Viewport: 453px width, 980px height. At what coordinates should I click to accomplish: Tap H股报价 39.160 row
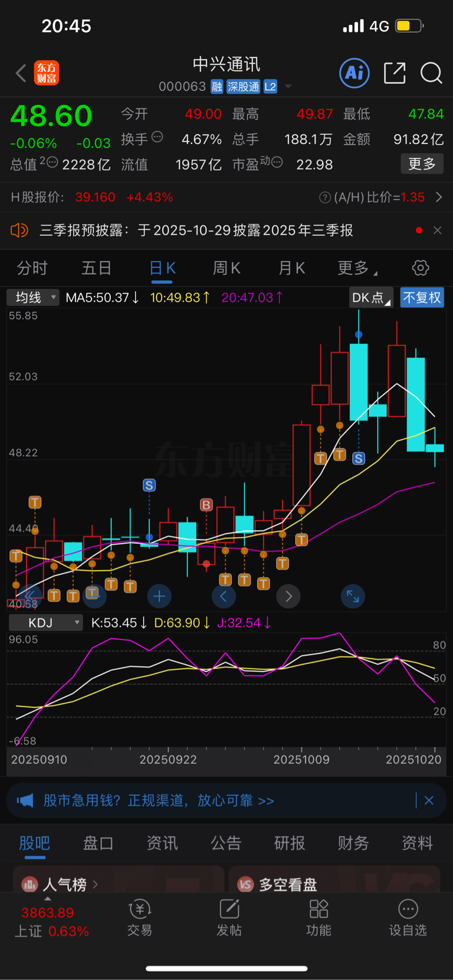tap(91, 198)
